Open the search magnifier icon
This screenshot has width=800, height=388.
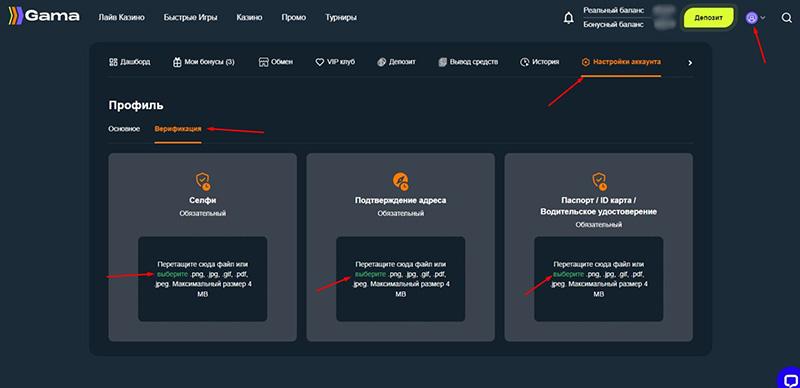tap(786, 18)
